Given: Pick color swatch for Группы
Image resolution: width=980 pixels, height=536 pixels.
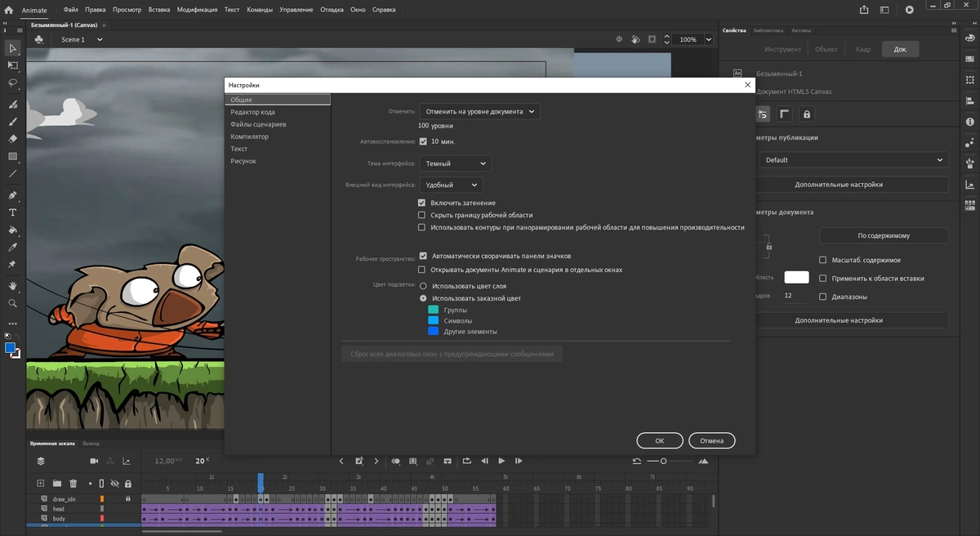Looking at the screenshot, I should tap(434, 310).
